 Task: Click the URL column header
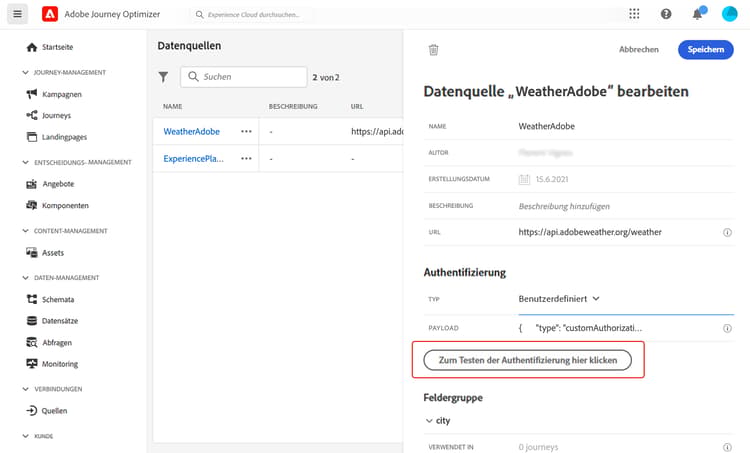pyautogui.click(x=357, y=106)
